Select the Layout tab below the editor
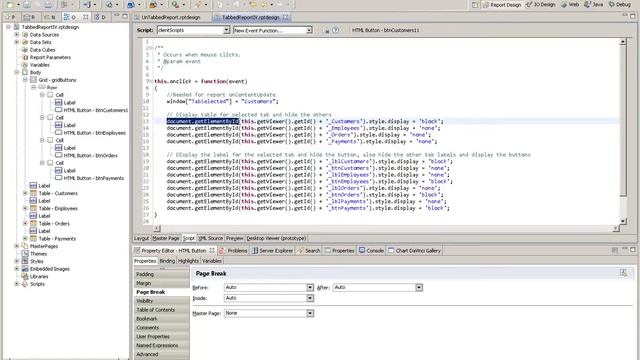Viewport: 640px width, 360px height. (x=142, y=238)
